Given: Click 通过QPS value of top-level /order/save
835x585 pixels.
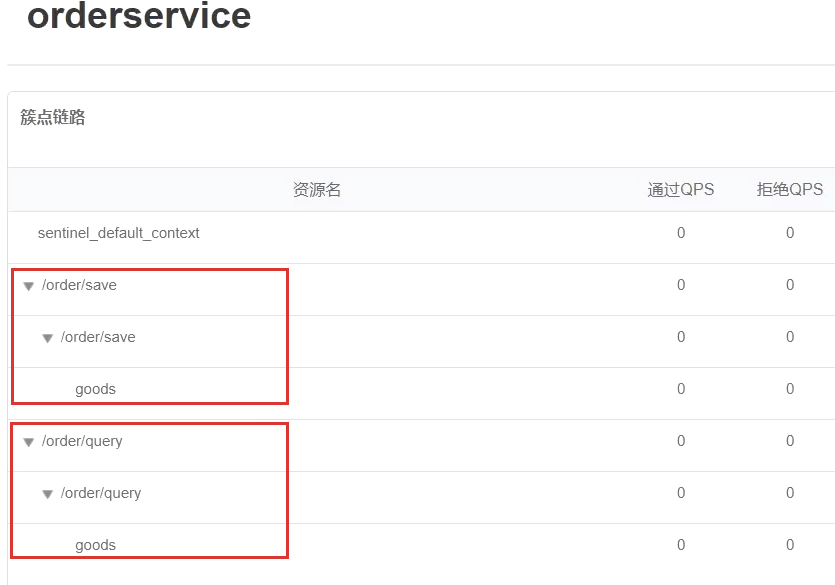Looking at the screenshot, I should (x=681, y=285).
